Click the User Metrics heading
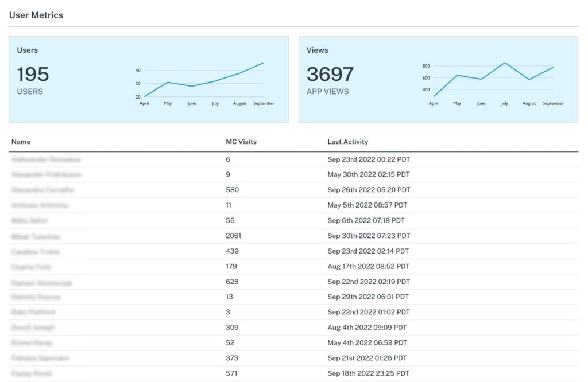 point(36,15)
